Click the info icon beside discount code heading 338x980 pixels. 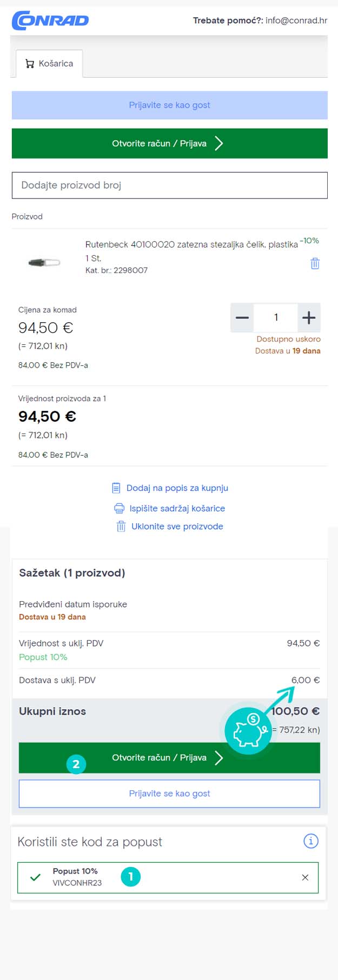click(311, 841)
